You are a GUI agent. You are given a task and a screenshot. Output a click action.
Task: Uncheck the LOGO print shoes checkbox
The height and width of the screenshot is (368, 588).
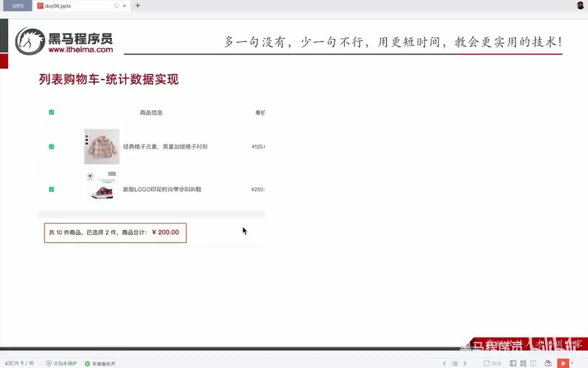coord(52,190)
